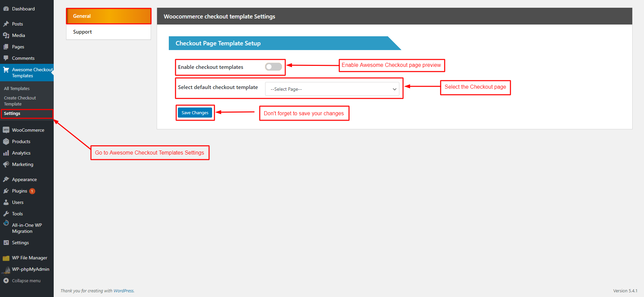Click the WooCommerce logo icon
Viewport: 644px width, 297px height.
[x=6, y=130]
